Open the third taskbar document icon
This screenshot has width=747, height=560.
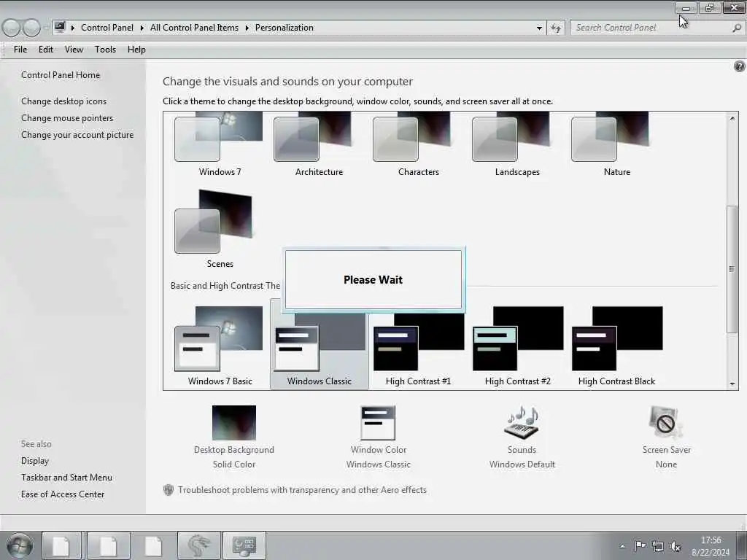point(153,545)
